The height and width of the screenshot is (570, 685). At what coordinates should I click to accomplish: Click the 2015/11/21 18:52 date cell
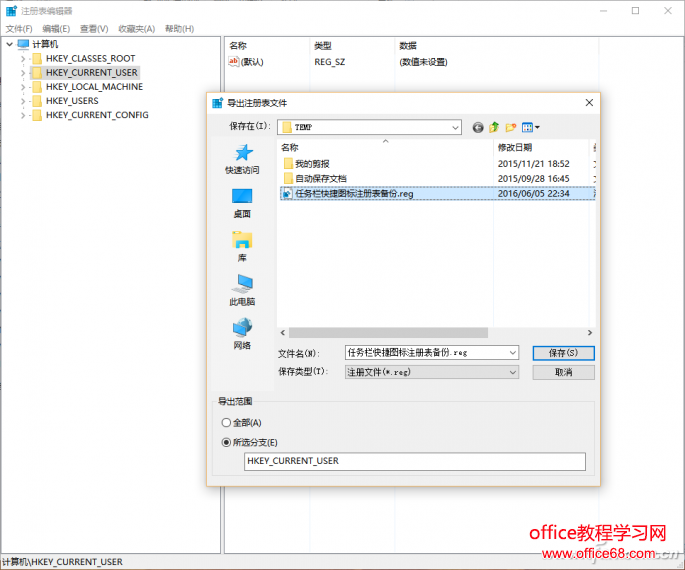(533, 164)
